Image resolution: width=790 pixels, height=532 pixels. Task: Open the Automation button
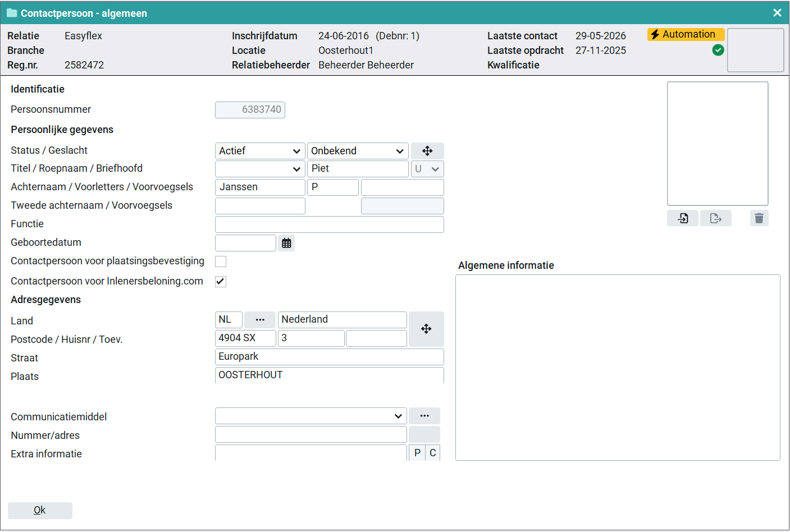click(686, 34)
